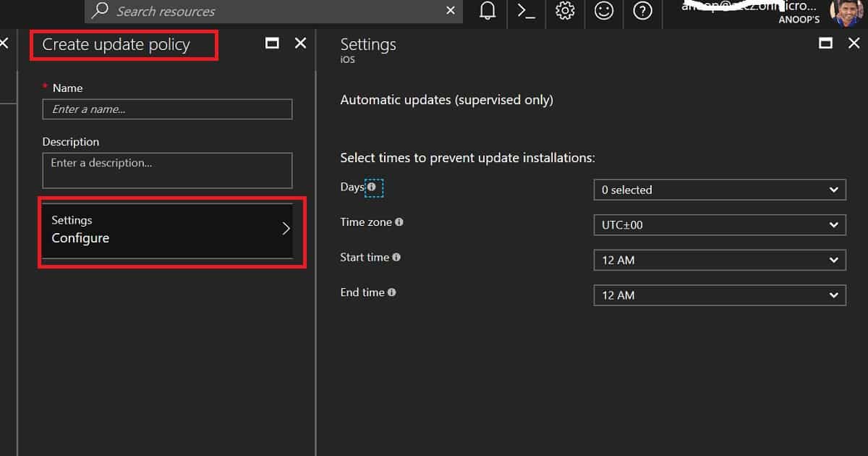Click the smiley feedback icon
Image resolution: width=868 pixels, height=456 pixels.
coord(604,11)
